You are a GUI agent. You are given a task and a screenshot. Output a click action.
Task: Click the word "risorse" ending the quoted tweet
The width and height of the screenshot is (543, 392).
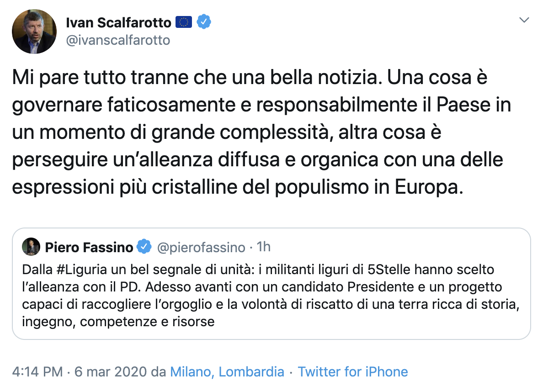click(196, 322)
